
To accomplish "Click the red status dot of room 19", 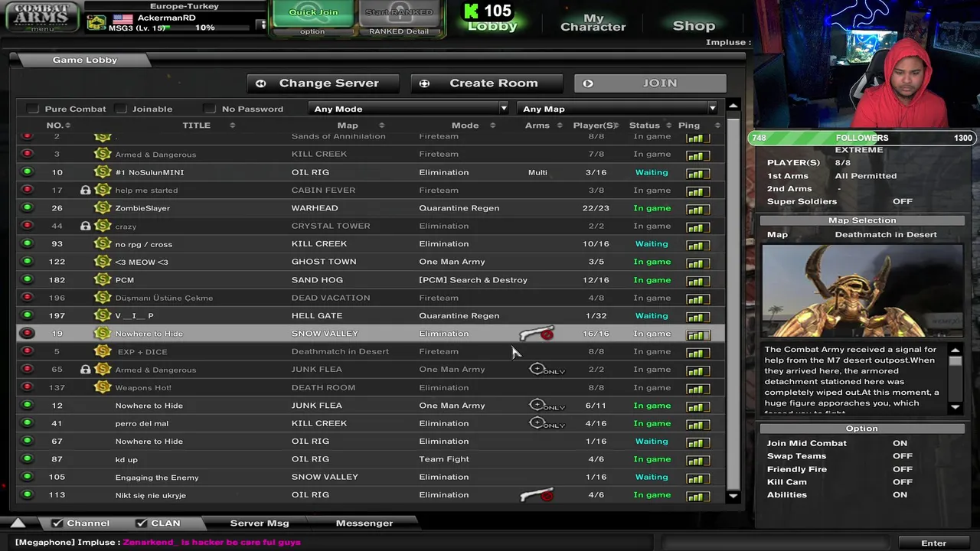I will click(x=28, y=334).
